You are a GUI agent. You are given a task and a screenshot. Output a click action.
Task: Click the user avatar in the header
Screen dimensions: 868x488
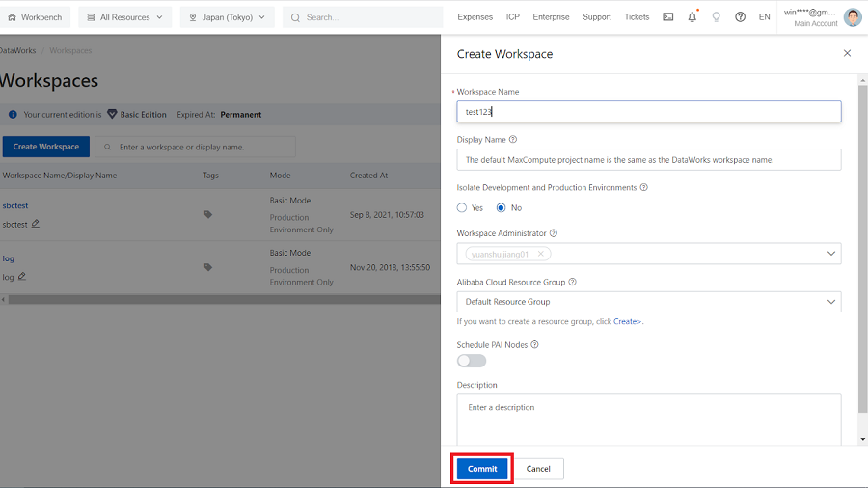point(852,17)
